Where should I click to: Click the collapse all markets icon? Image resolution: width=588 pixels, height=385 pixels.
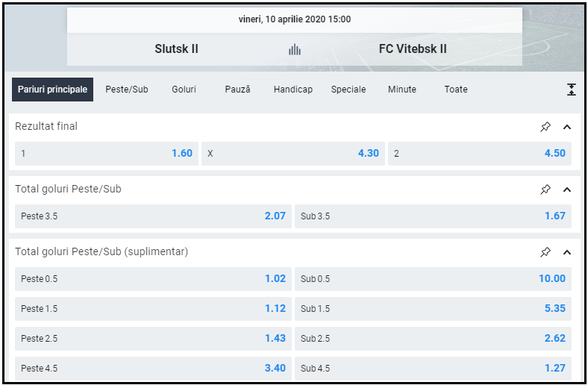click(x=571, y=90)
